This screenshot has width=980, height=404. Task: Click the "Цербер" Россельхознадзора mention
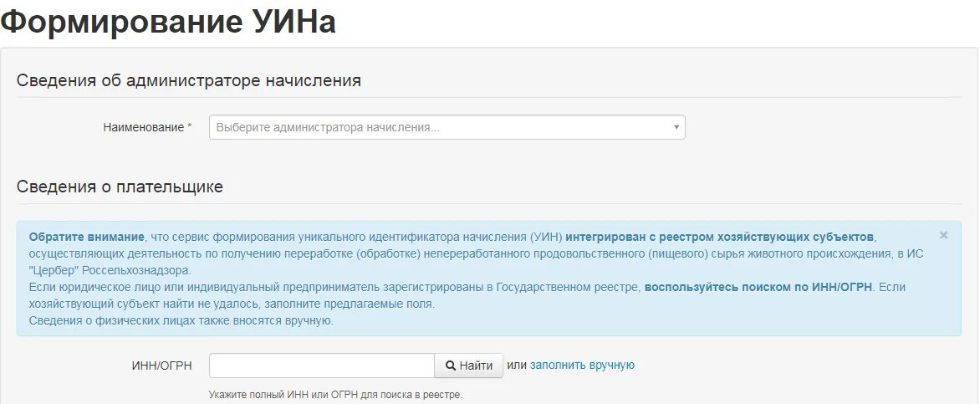pos(110,271)
